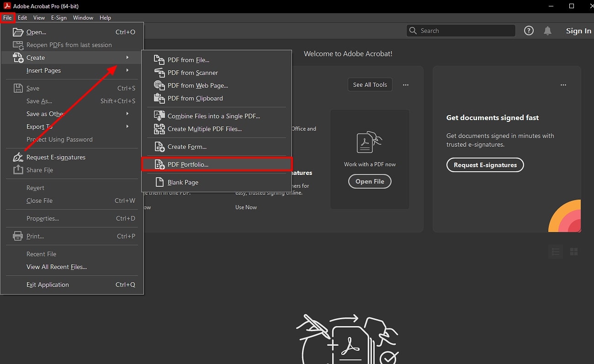Click the Reopen PDFs from last session icon
This screenshot has height=364, width=594.
(18, 45)
